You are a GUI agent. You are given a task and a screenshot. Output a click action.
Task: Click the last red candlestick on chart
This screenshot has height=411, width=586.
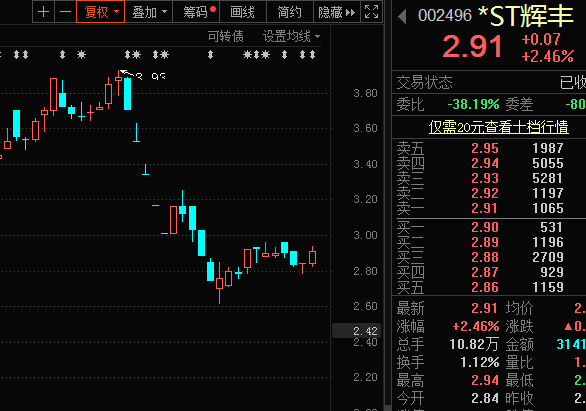tap(312, 257)
